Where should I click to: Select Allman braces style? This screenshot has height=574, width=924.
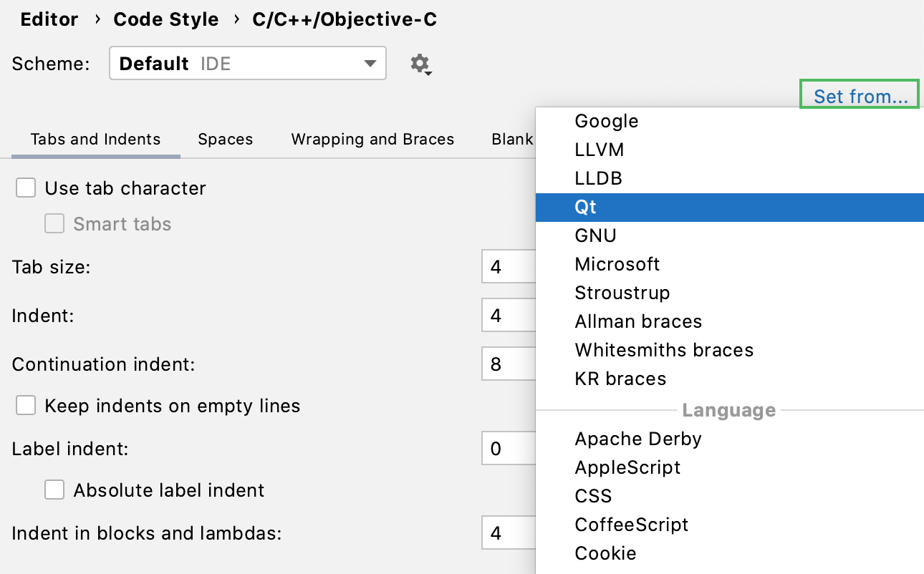pyautogui.click(x=730, y=321)
